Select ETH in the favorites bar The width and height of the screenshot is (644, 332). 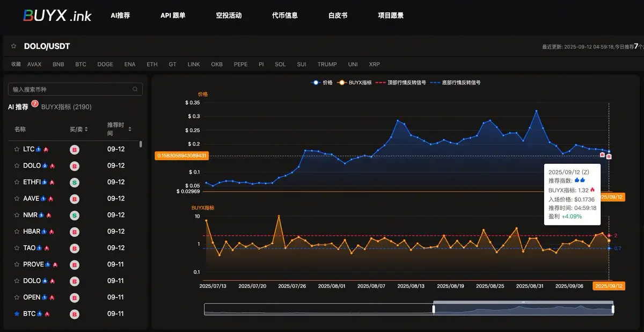click(152, 64)
